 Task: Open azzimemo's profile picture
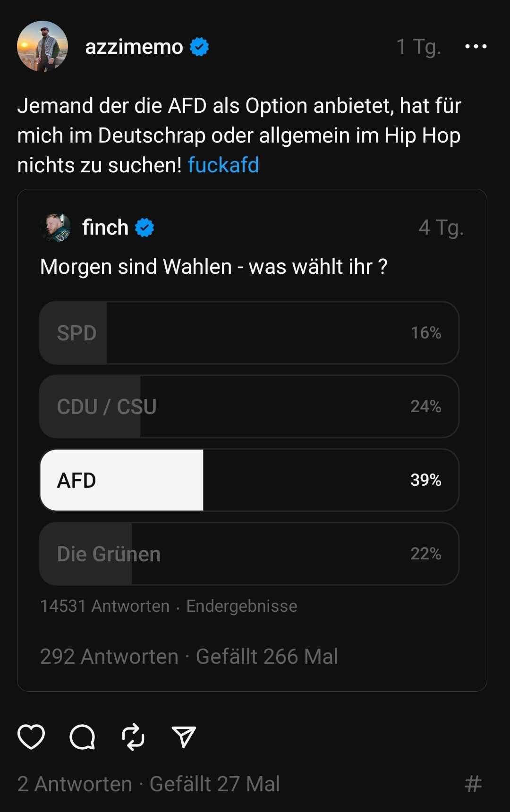[x=42, y=46]
